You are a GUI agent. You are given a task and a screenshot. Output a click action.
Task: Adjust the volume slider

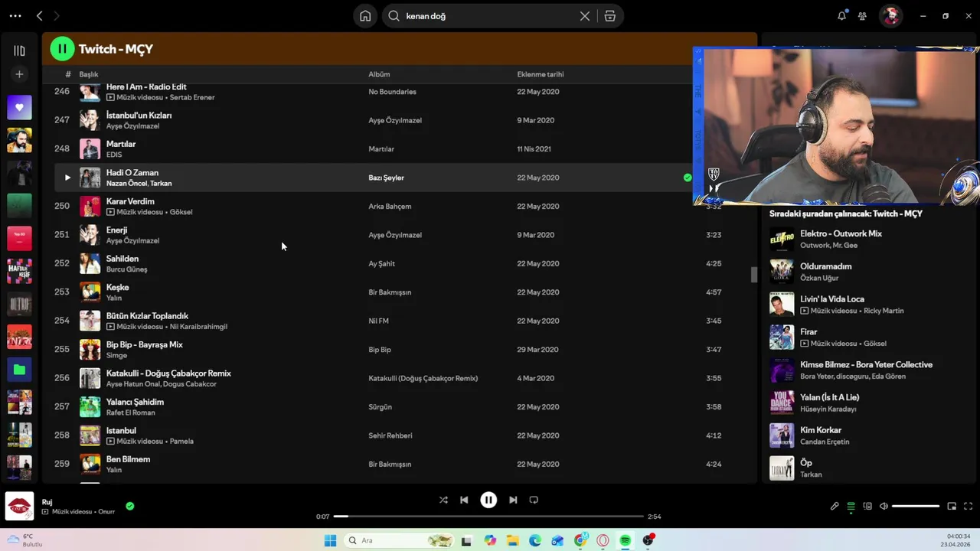[916, 506]
